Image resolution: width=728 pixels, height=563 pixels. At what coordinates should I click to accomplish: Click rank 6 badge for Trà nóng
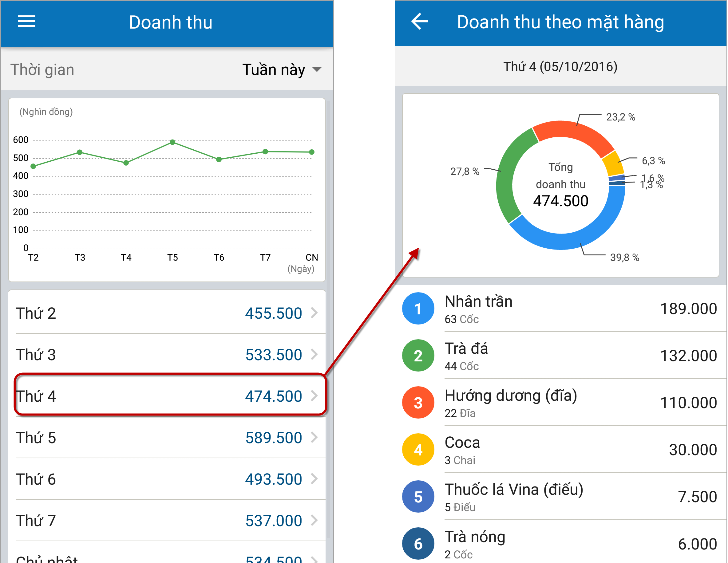(x=418, y=543)
